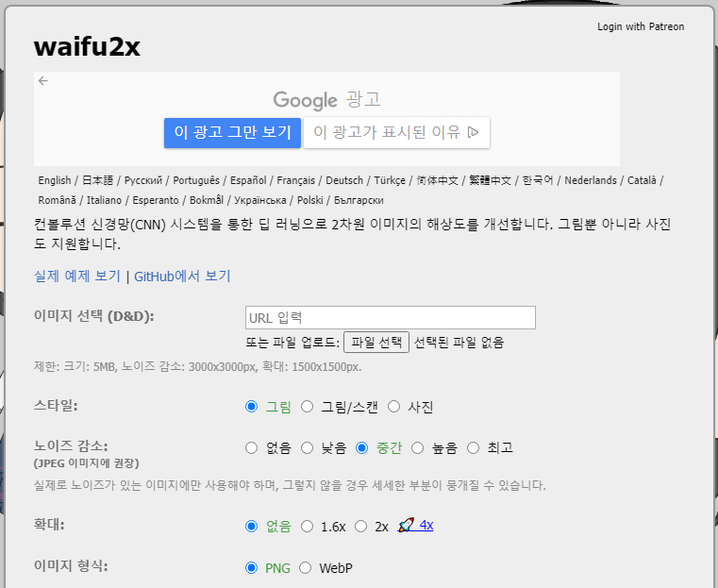Click the 이 광고 그만 보기 button
This screenshot has width=718, height=588.
point(233,133)
